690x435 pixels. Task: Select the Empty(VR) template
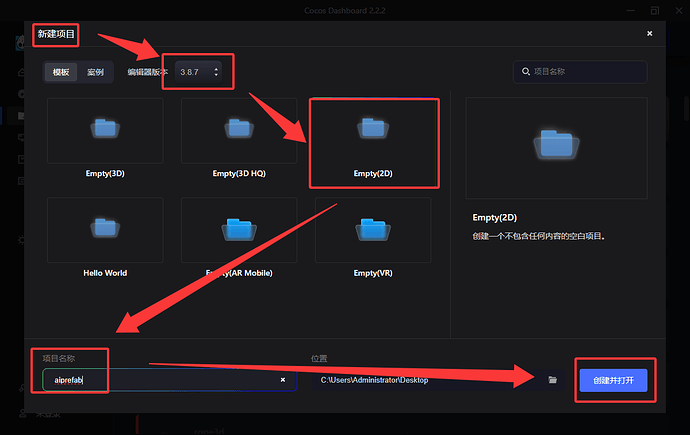click(x=373, y=238)
